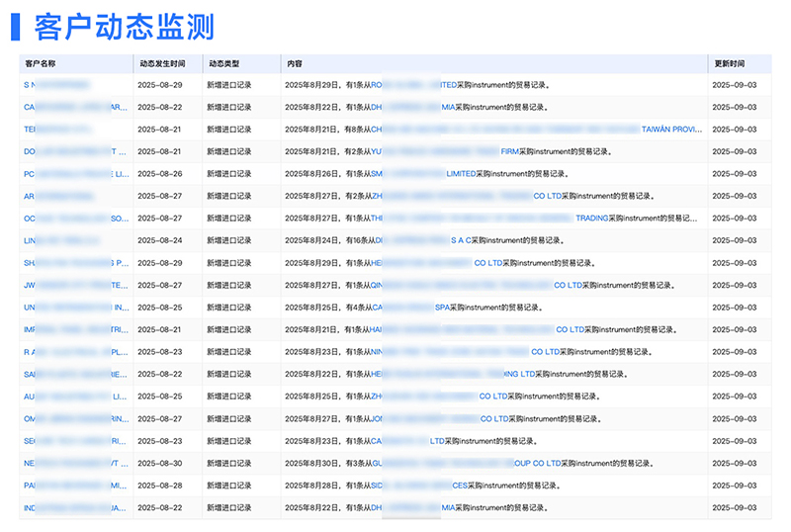Select the text "2025年8月21日，有8条从"

coord(328,130)
